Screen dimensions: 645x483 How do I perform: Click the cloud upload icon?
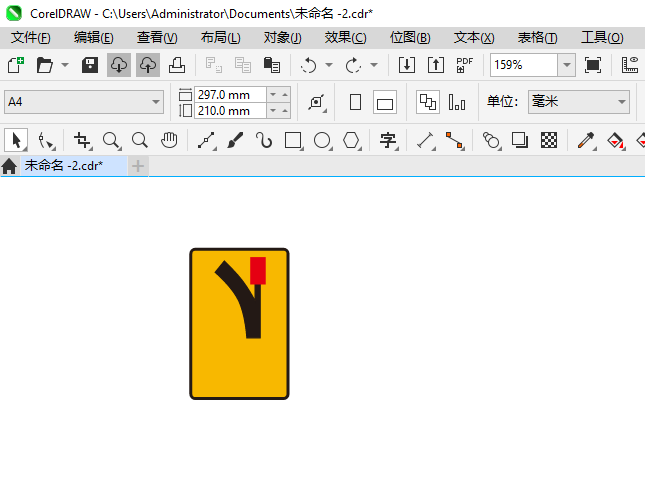pos(148,65)
